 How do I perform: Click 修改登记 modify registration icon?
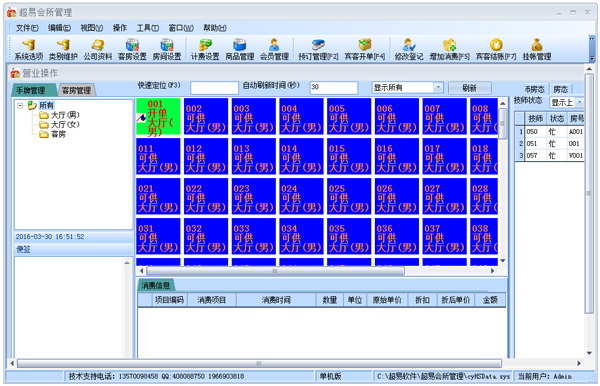pos(409,45)
